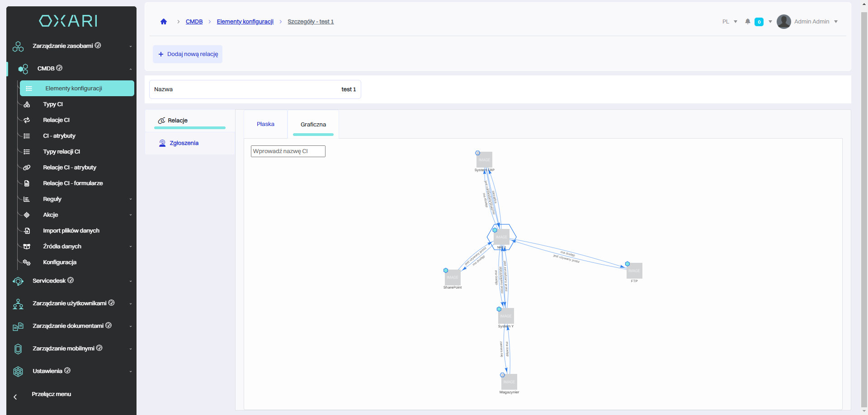Click Dodaj nową relację button
The height and width of the screenshot is (415, 868).
pos(188,54)
